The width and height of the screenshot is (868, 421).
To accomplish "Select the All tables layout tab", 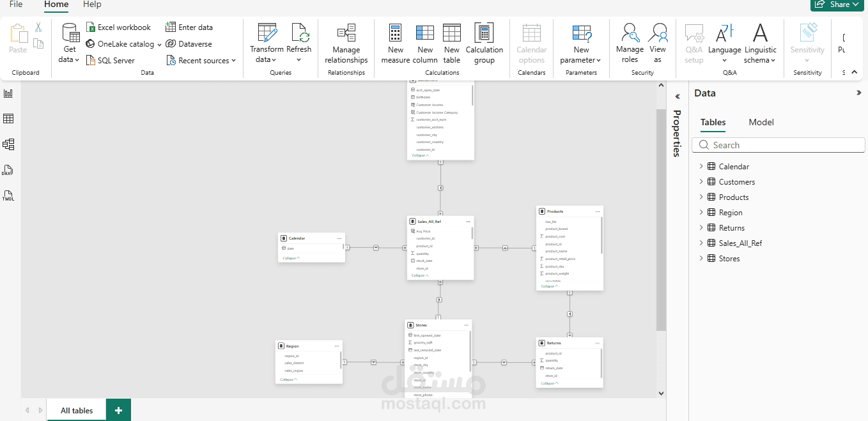I will pyautogui.click(x=77, y=410).
